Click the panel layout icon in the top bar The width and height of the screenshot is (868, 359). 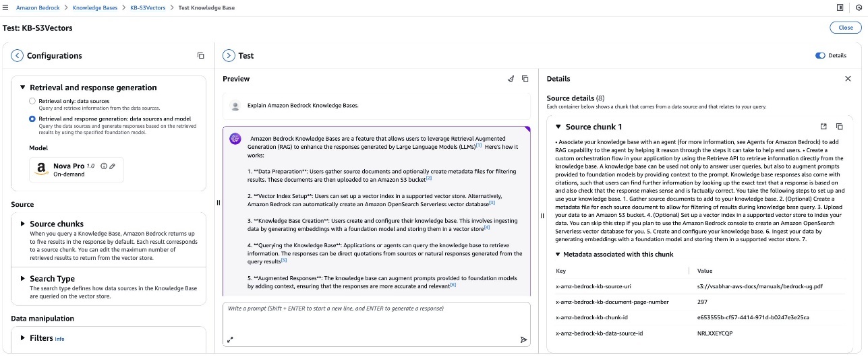tap(840, 7)
